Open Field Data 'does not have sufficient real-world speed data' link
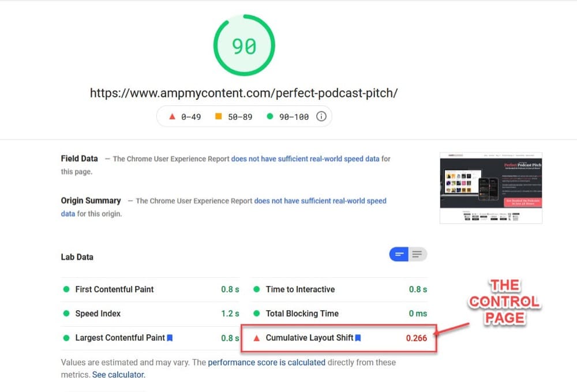Viewport: 577px width, 392px height. [305, 159]
